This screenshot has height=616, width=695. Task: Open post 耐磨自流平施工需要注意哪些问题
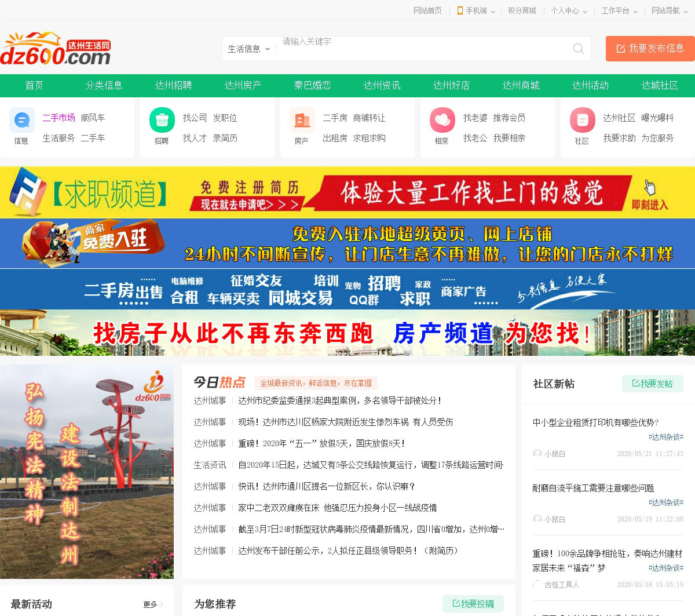click(593, 488)
